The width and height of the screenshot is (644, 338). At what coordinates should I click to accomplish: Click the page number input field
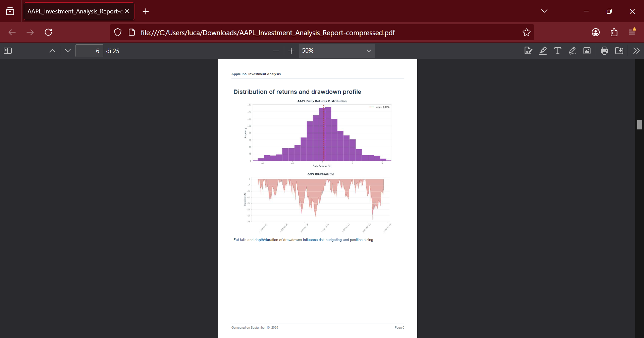[89, 51]
